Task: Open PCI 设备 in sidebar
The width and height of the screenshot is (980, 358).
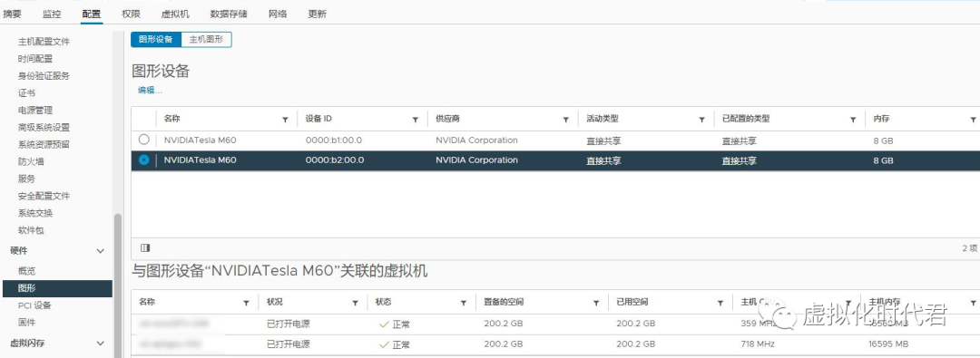Action: click(x=35, y=305)
